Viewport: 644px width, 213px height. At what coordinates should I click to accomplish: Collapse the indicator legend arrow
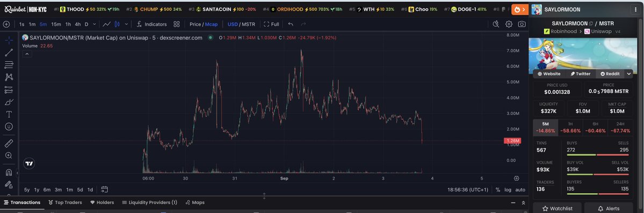tap(27, 54)
